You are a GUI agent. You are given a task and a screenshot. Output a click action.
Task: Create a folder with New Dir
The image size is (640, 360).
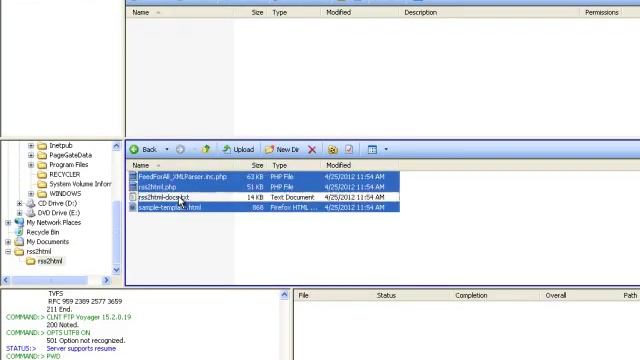coord(282,149)
